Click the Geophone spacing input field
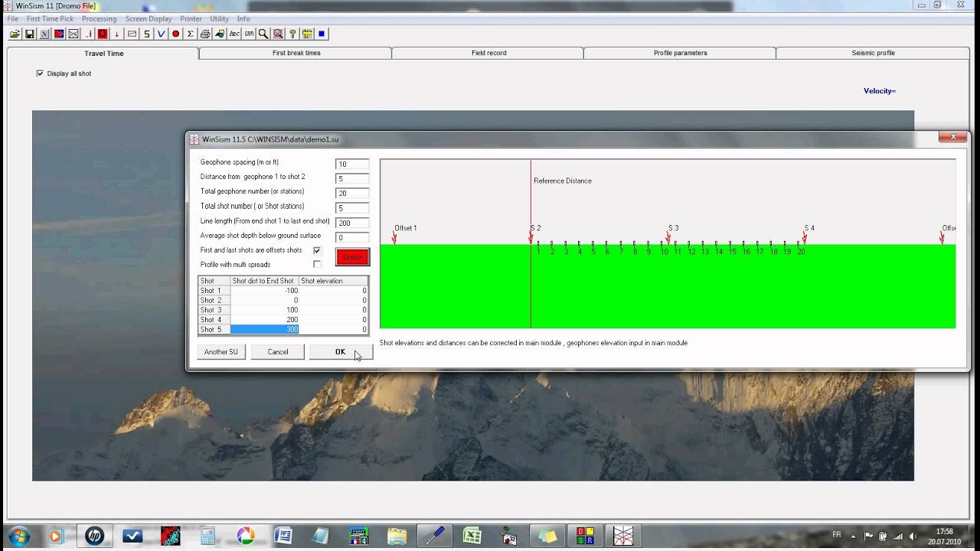980x551 pixels. coord(352,164)
